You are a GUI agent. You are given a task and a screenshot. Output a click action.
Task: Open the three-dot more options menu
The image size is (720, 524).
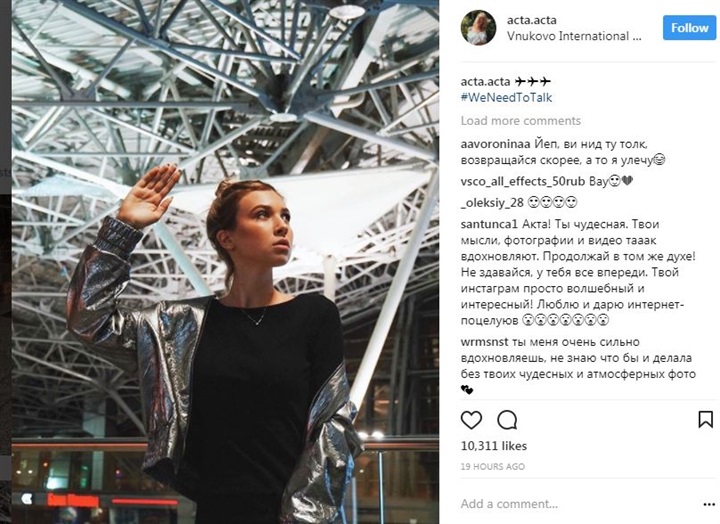tap(709, 505)
